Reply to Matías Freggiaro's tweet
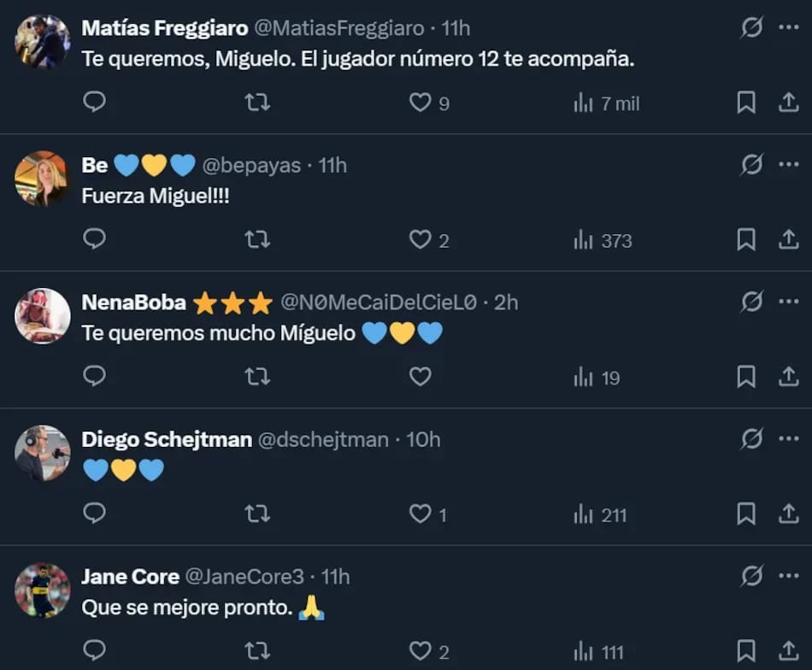The height and width of the screenshot is (670, 812). pos(94,103)
